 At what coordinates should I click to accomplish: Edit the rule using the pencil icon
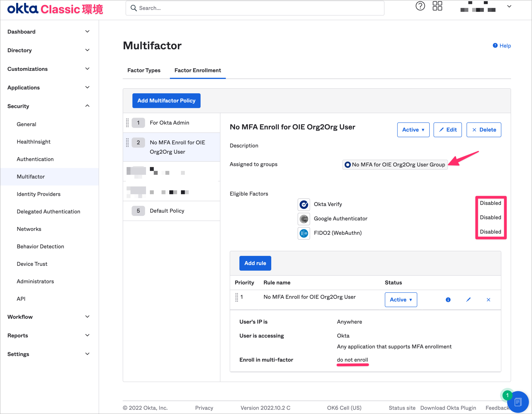coord(468,300)
